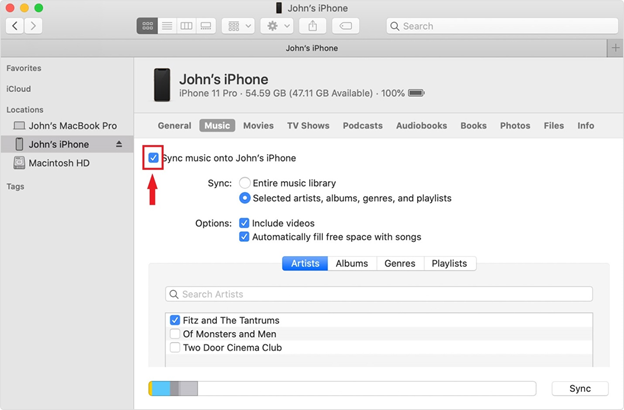Click the Search Artists field
Image resolution: width=624 pixels, height=410 pixels.
[x=379, y=294]
